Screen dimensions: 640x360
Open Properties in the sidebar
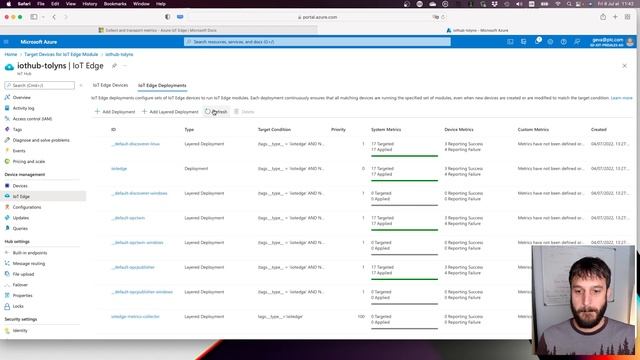(22, 295)
